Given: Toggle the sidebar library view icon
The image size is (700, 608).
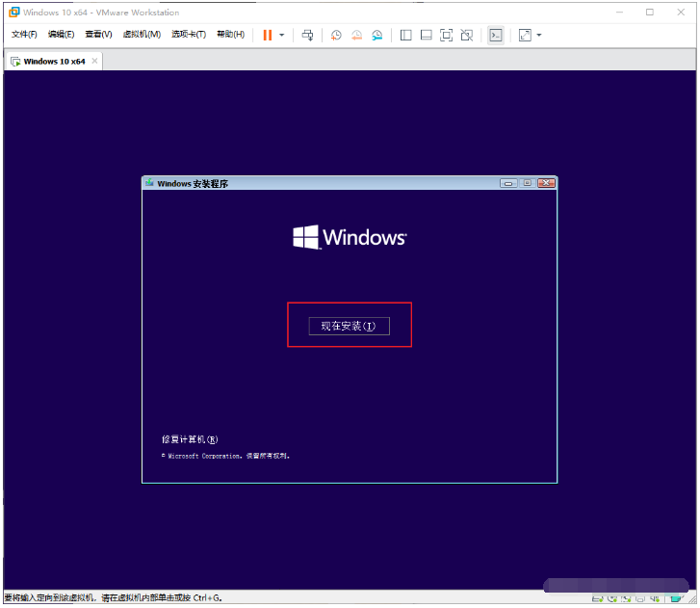Looking at the screenshot, I should tap(405, 35).
